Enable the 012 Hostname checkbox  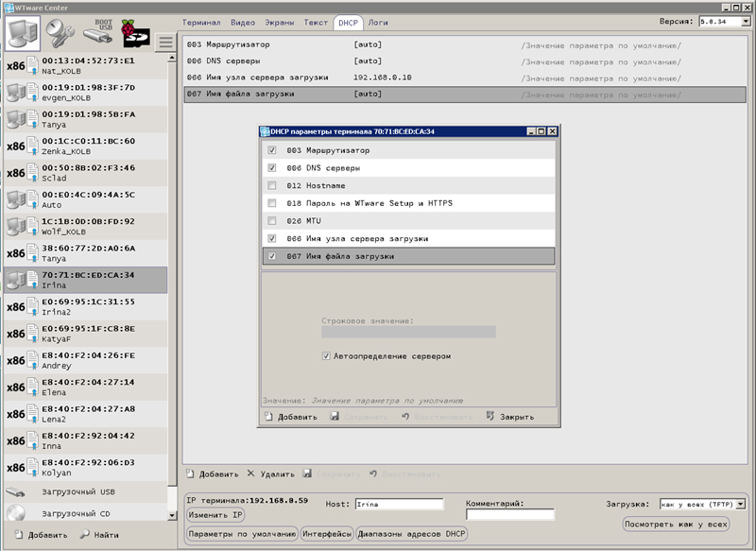(272, 186)
